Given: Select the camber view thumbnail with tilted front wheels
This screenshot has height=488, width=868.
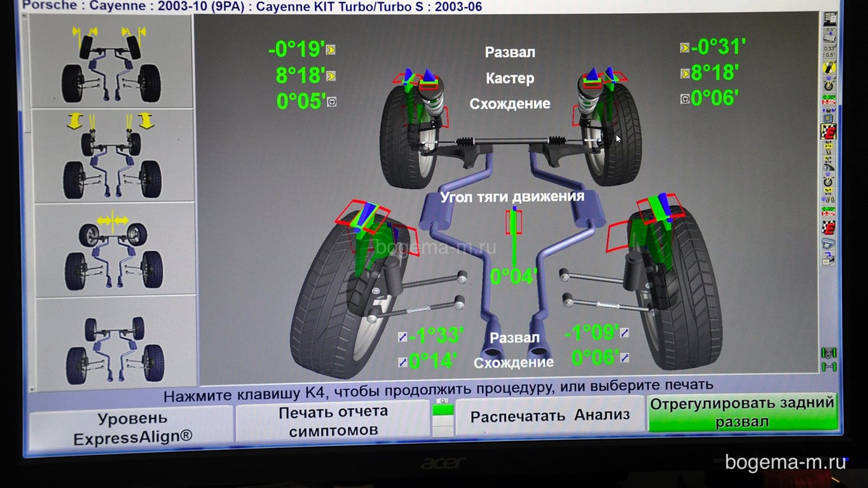Looking at the screenshot, I should point(113,62).
